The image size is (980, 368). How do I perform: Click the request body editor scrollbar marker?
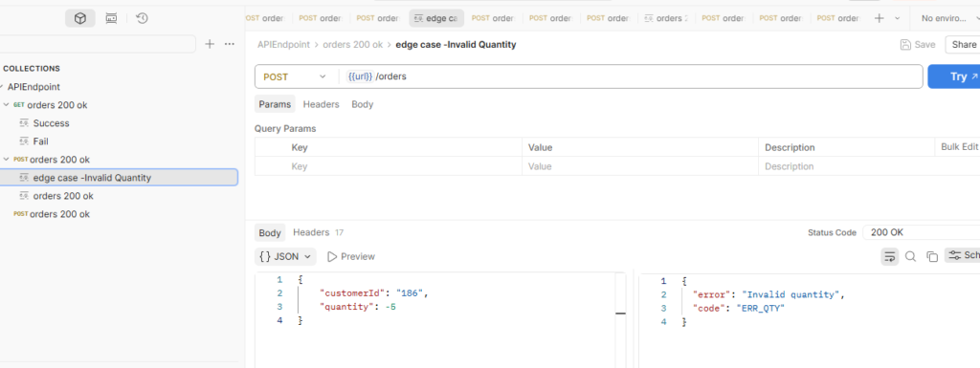click(x=620, y=314)
